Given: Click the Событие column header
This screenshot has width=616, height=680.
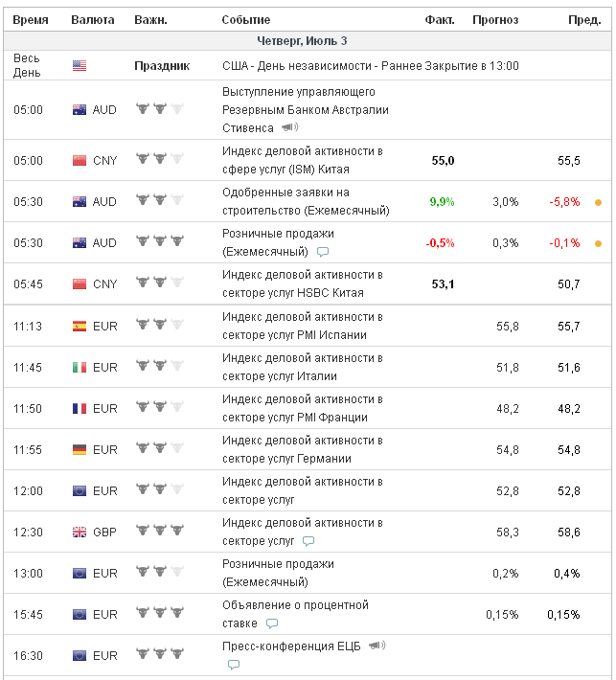Looking at the screenshot, I should click(x=245, y=20).
